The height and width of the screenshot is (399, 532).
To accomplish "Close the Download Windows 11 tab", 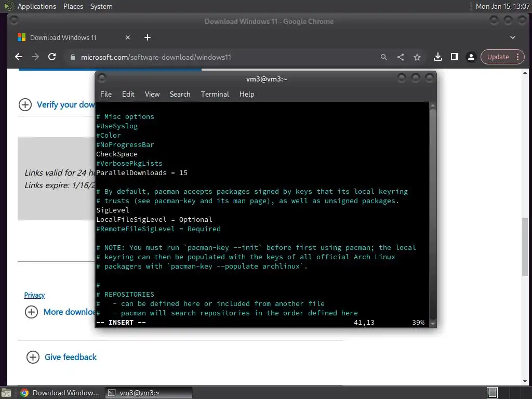I will click(x=128, y=37).
